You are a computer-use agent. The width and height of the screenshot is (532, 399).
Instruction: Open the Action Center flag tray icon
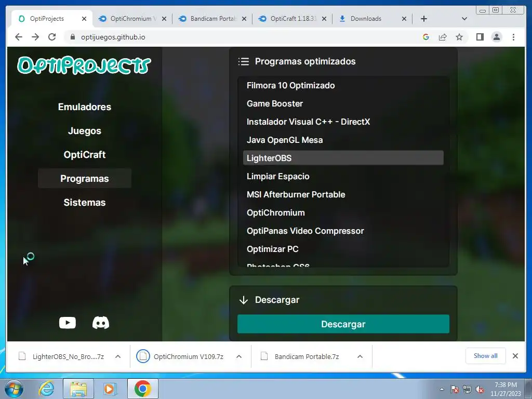coord(455,389)
